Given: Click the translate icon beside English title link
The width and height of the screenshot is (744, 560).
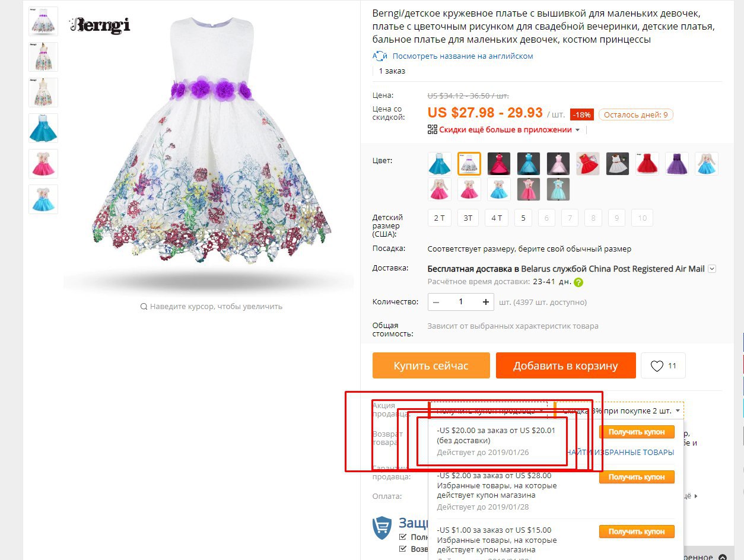Looking at the screenshot, I should 380,56.
